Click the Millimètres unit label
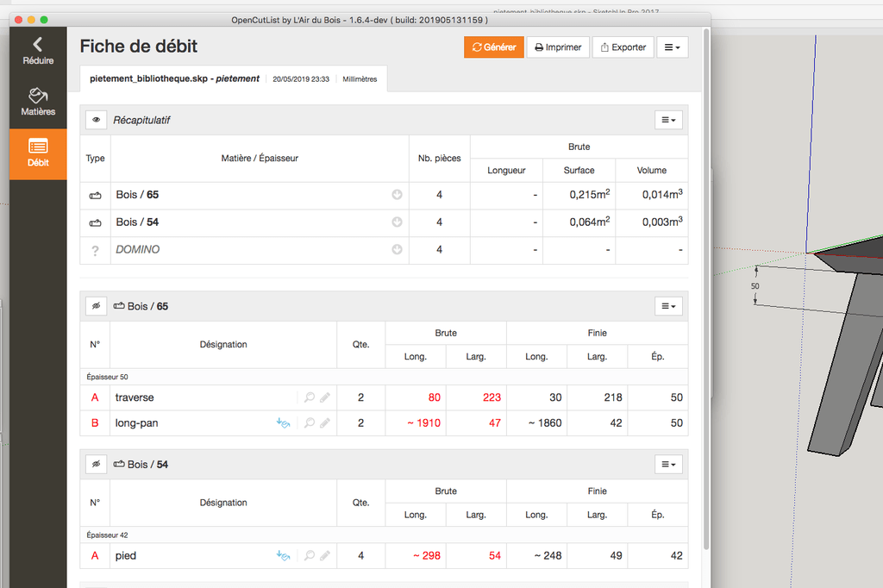 pos(360,79)
